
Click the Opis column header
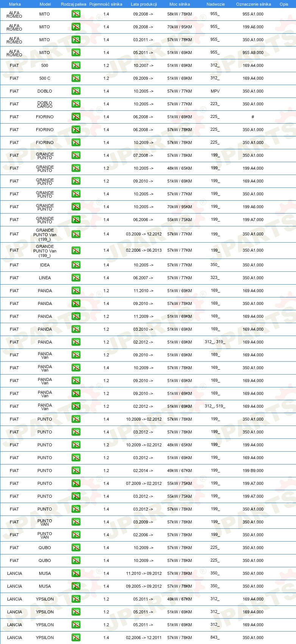(284, 4)
